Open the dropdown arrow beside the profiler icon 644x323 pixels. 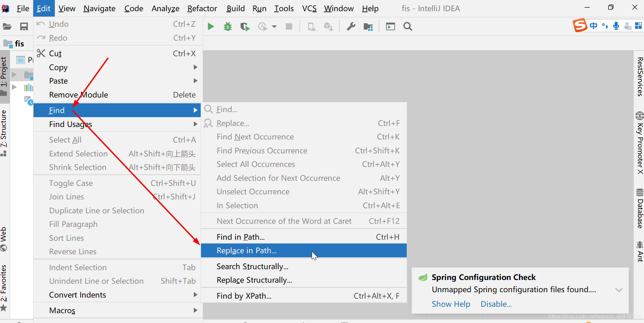coord(274,26)
